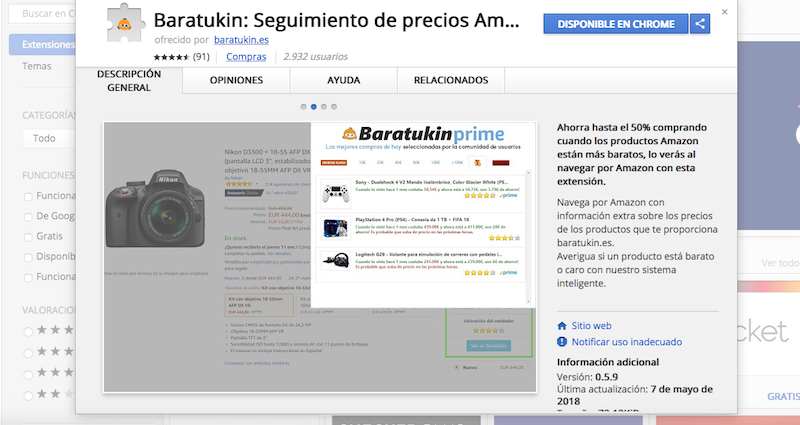Viewport: 800px width, 425px height.
Task: Click the warning icon beside Notificar uso inadecuado
Action: click(x=562, y=342)
